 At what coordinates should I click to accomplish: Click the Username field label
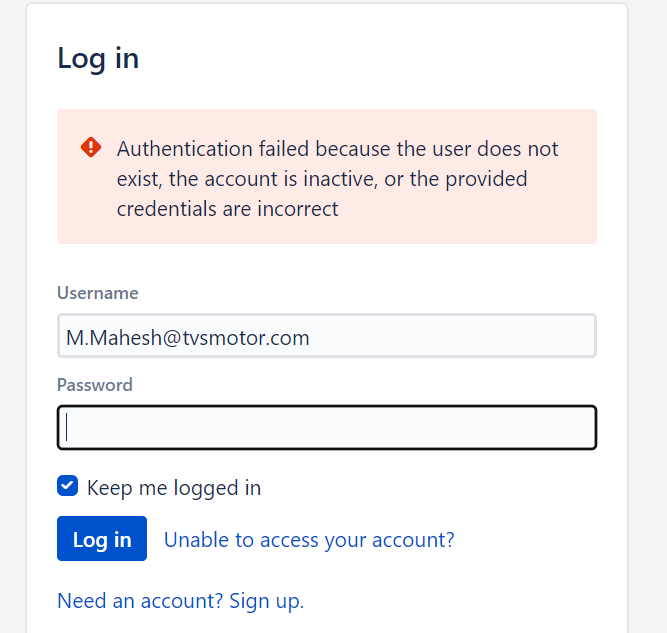[97, 293]
